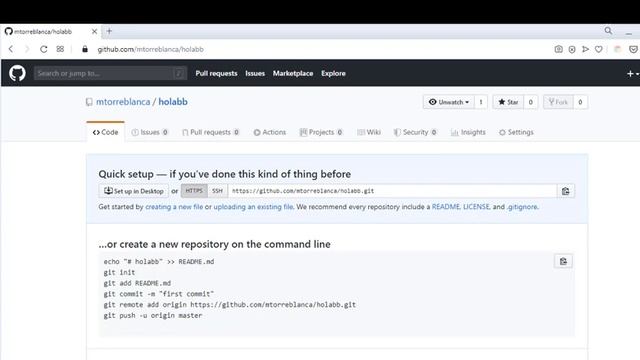The width and height of the screenshot is (640, 360).
Task: Click Set up in Desktop button
Action: point(133,191)
